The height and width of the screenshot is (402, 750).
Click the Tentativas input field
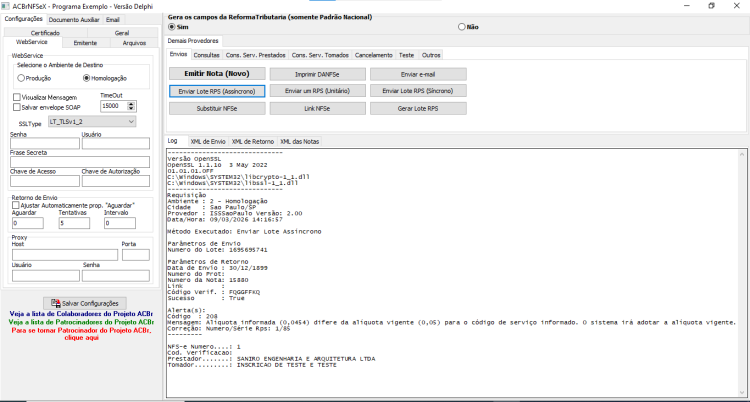pyautogui.click(x=74, y=223)
